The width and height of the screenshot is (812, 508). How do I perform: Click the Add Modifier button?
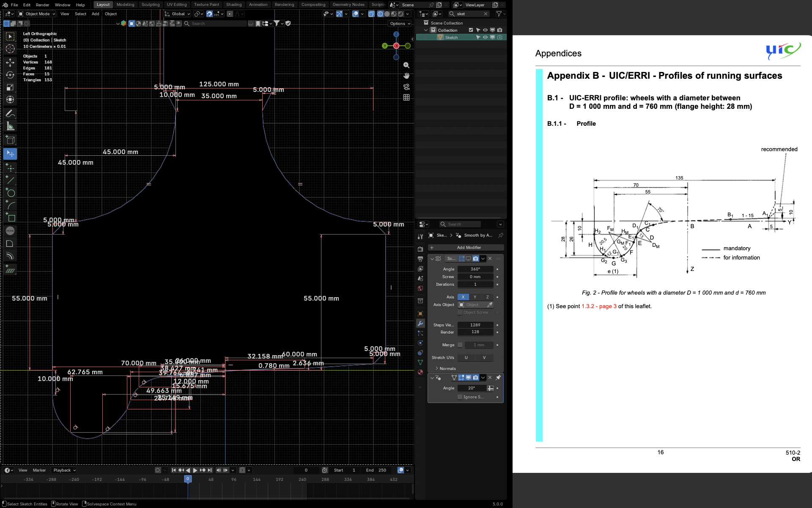466,248
